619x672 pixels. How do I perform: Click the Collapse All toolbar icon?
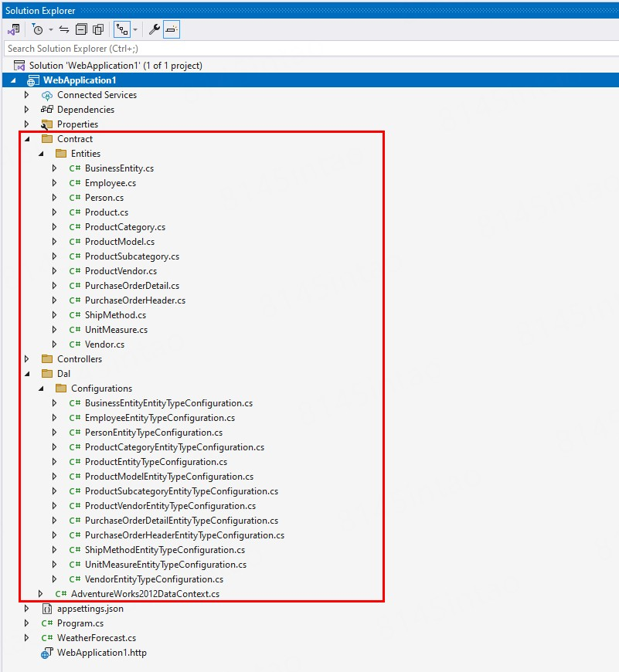click(81, 29)
